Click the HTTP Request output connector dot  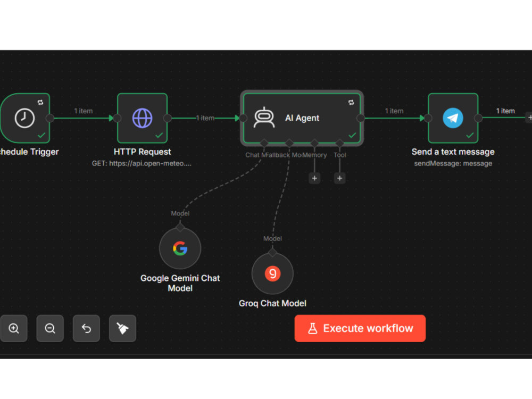tap(168, 118)
